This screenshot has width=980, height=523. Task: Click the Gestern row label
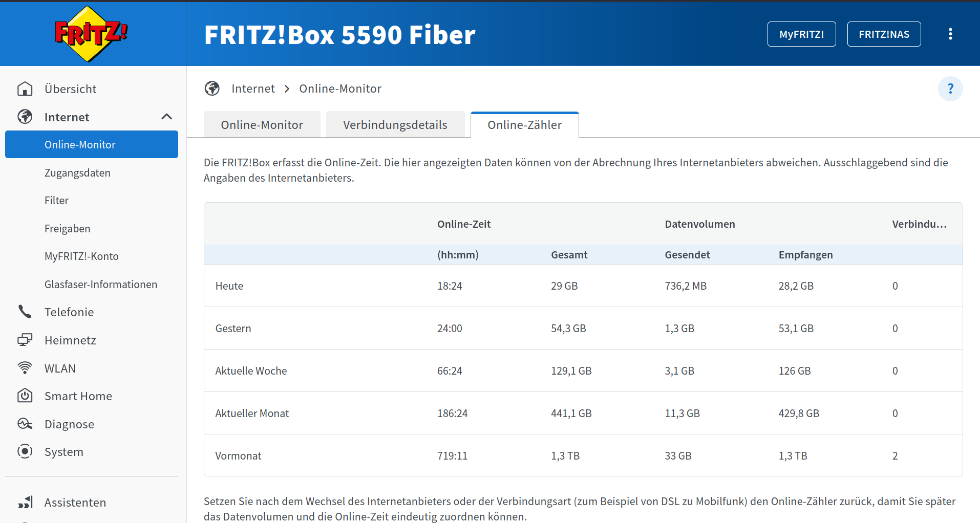(233, 328)
